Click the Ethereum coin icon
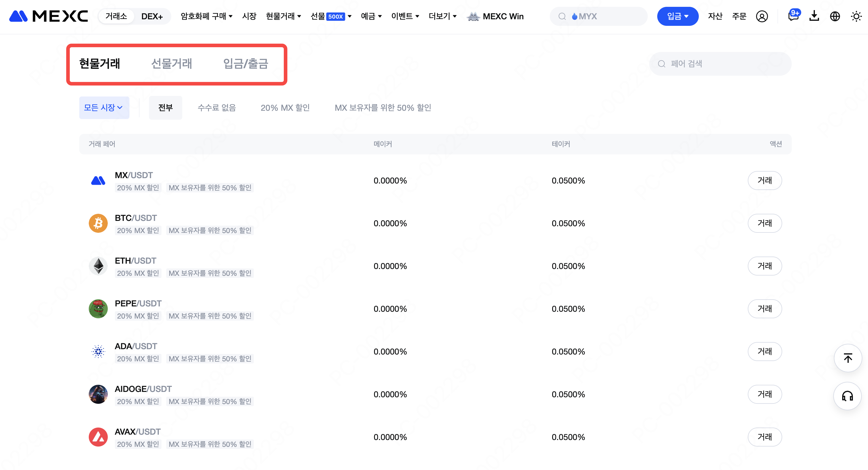This screenshot has height=470, width=868. coord(98,266)
